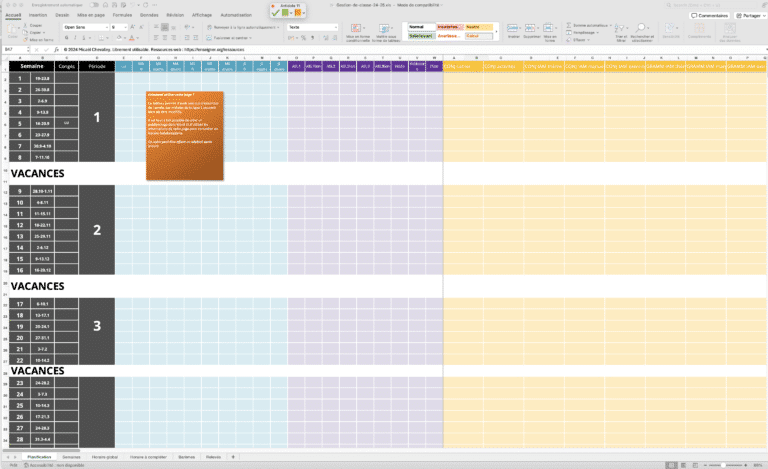Click the Partager button
The width and height of the screenshot is (768, 469).
coord(750,16)
